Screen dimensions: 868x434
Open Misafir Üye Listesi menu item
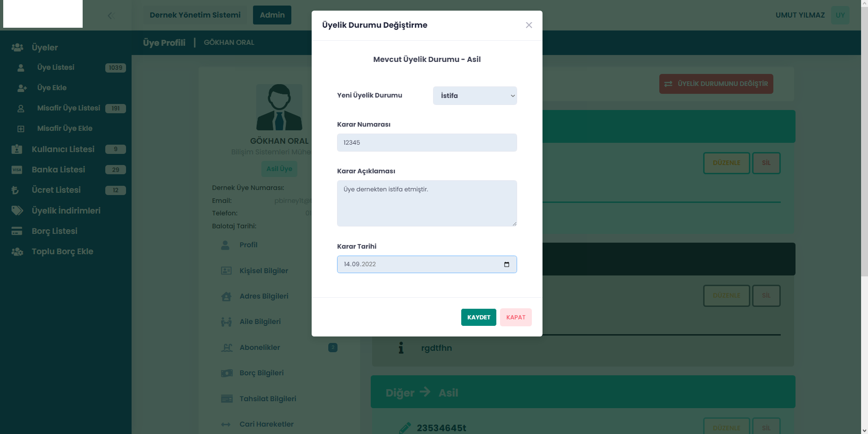pos(68,108)
